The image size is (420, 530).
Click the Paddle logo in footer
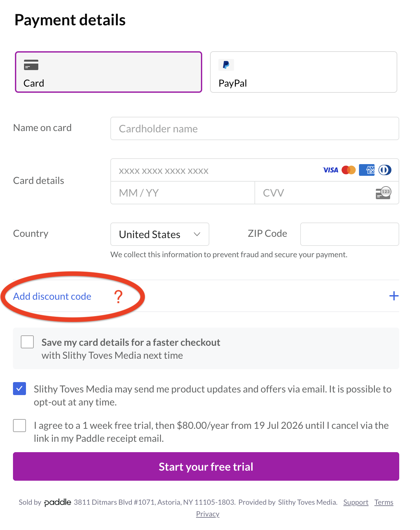[57, 502]
